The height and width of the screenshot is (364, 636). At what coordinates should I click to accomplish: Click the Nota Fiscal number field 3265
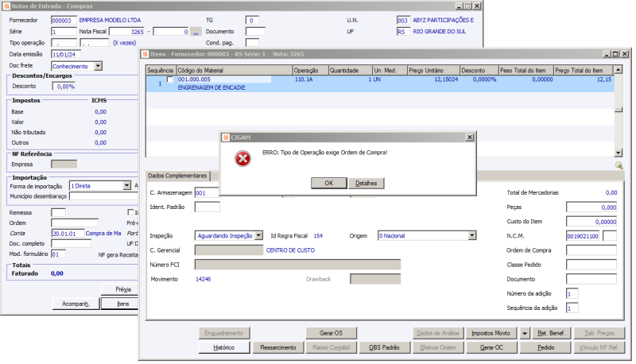point(127,32)
